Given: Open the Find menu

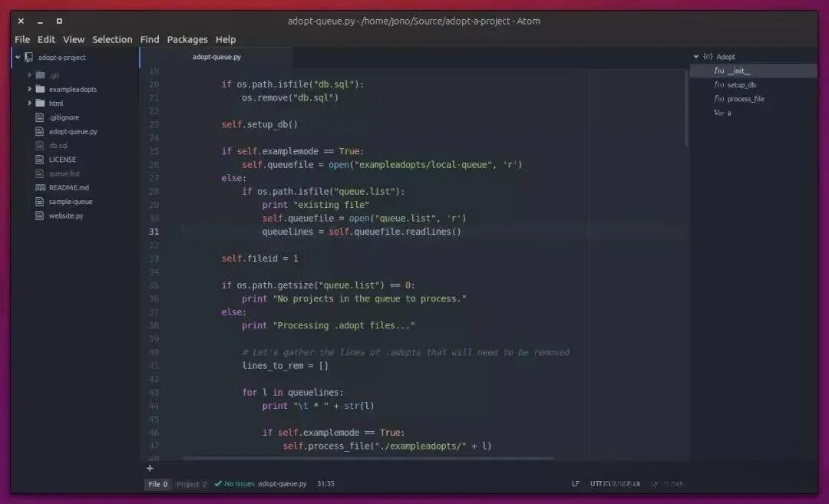Looking at the screenshot, I should pos(150,40).
